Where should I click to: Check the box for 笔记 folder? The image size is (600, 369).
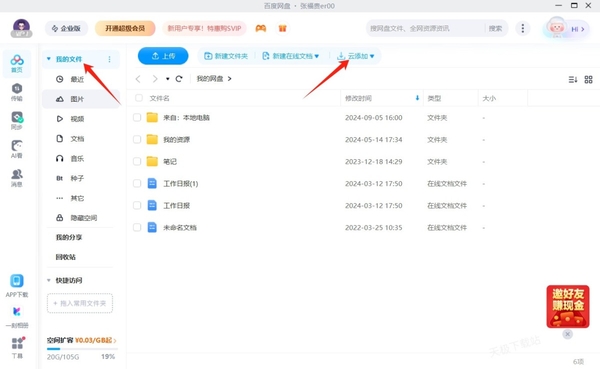pyautogui.click(x=137, y=161)
